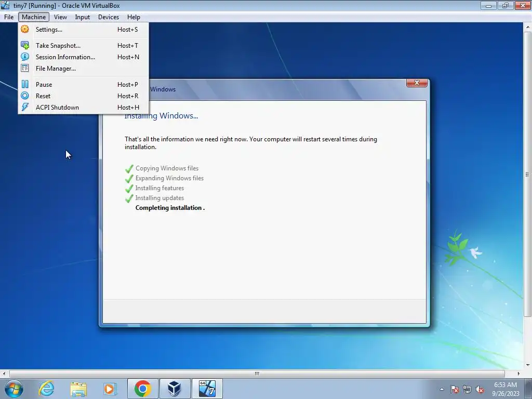Open Session Information entry
The height and width of the screenshot is (399, 532).
pyautogui.click(x=83, y=57)
